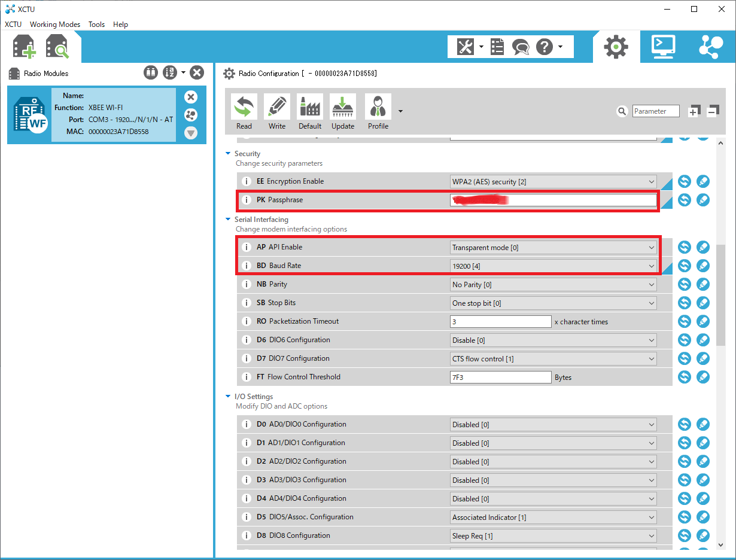Image resolution: width=736 pixels, height=560 pixels.
Task: Open the DIO5/Assoc. Configuration dropdown
Action: [x=553, y=517]
